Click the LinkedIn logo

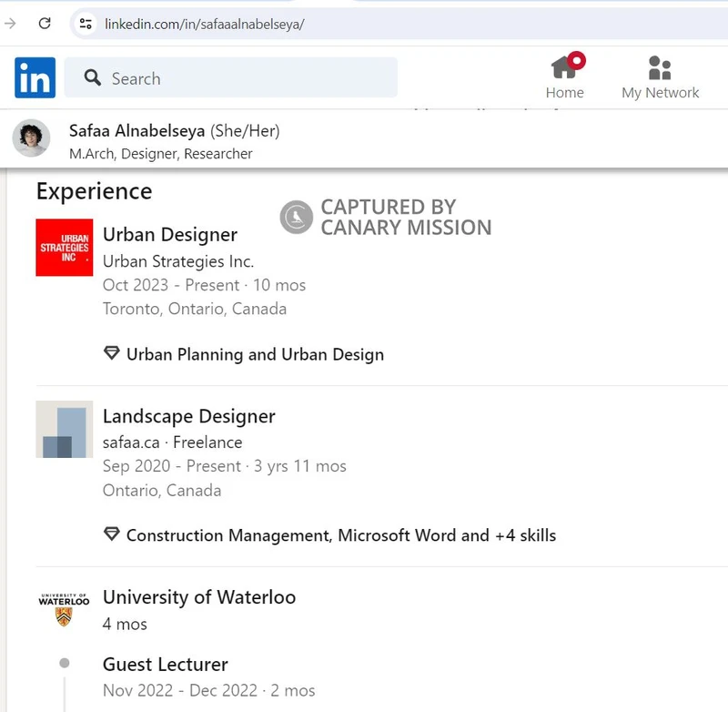click(x=34, y=78)
